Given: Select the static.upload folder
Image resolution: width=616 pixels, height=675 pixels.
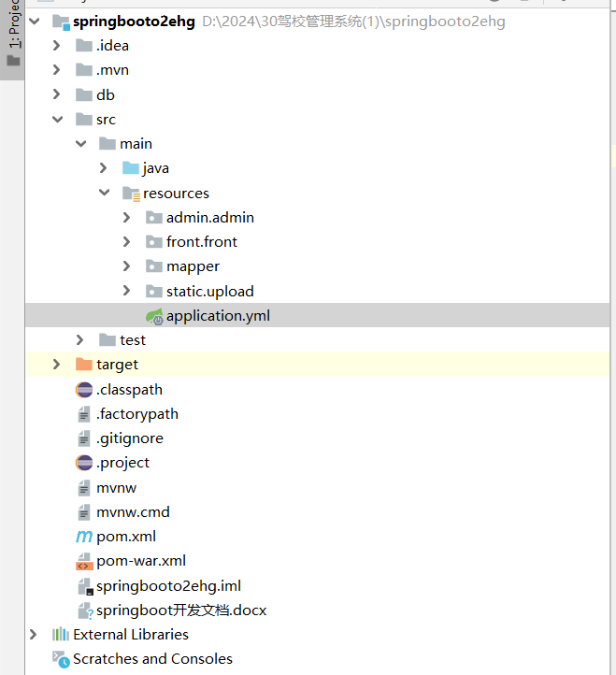Looking at the screenshot, I should [x=209, y=292].
